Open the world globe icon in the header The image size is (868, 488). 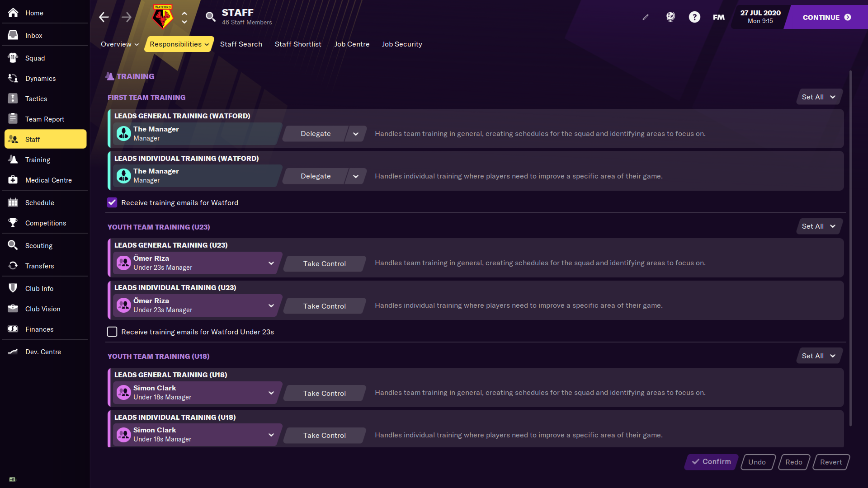(670, 17)
